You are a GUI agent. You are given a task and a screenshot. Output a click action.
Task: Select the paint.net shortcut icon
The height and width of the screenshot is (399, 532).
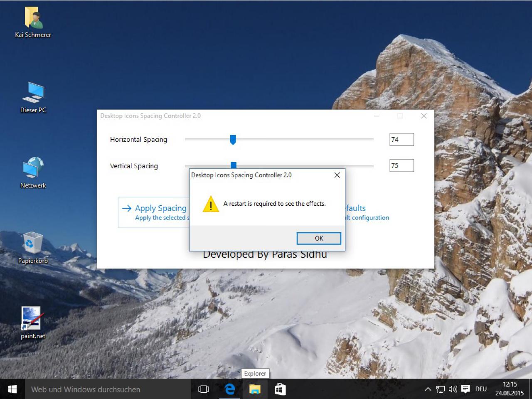33,323
